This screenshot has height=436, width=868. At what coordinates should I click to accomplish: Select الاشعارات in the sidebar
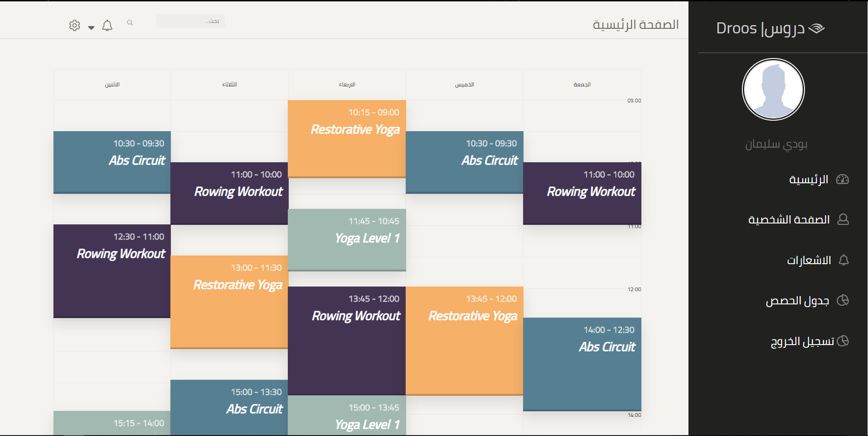809,261
